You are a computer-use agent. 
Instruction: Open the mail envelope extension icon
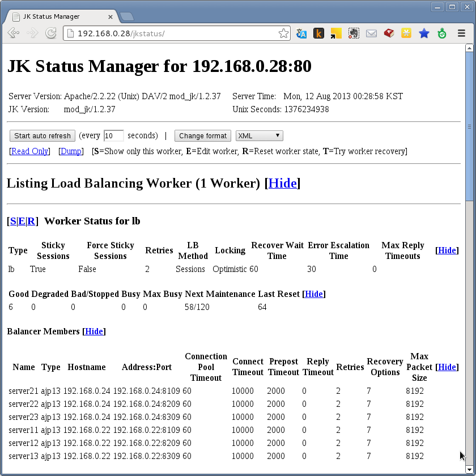[371, 33]
